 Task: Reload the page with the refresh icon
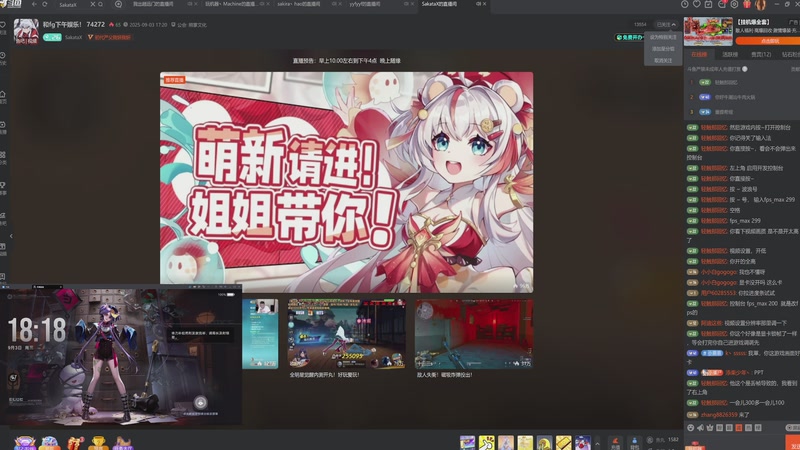click(x=45, y=4)
